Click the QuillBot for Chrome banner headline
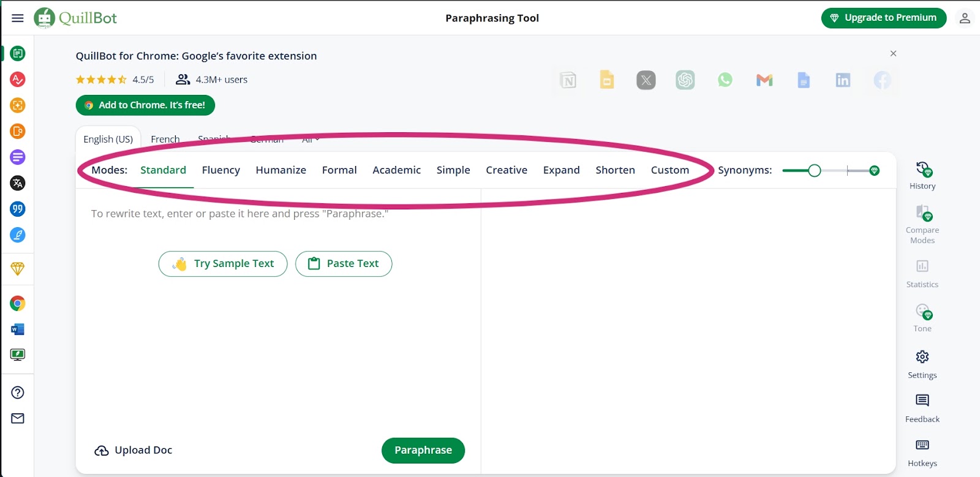Viewport: 980px width, 477px height. coord(197,56)
